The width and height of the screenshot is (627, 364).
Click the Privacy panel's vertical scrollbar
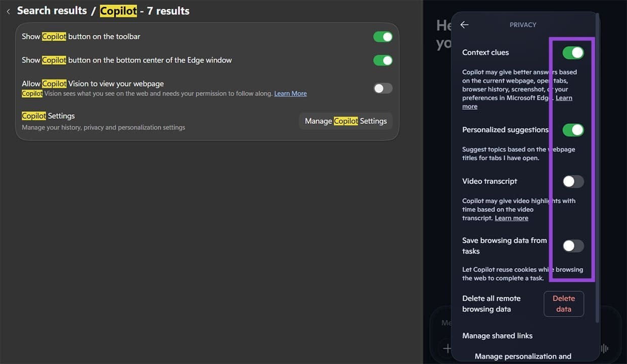point(598,167)
